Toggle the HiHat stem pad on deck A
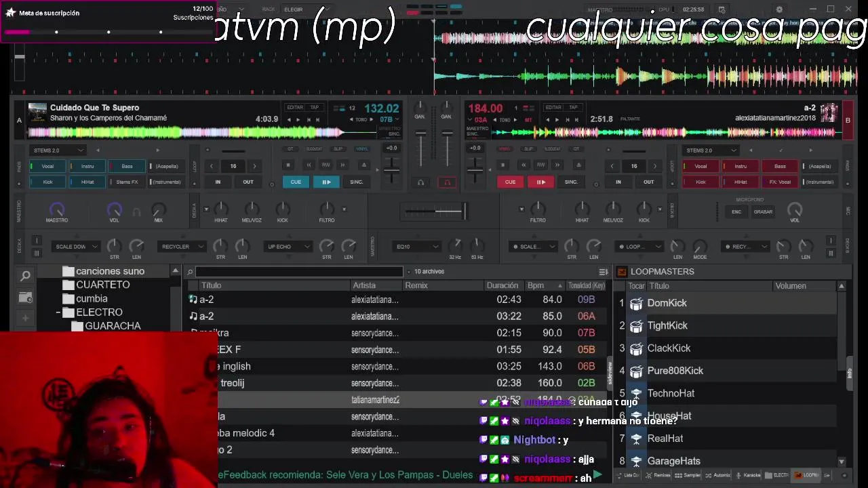Image resolution: width=868 pixels, height=488 pixels. (x=87, y=182)
